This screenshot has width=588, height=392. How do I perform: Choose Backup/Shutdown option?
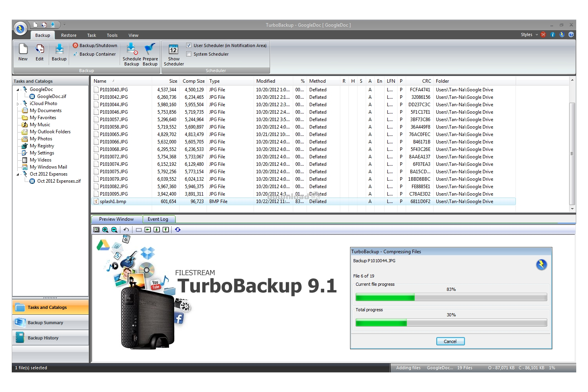(95, 45)
